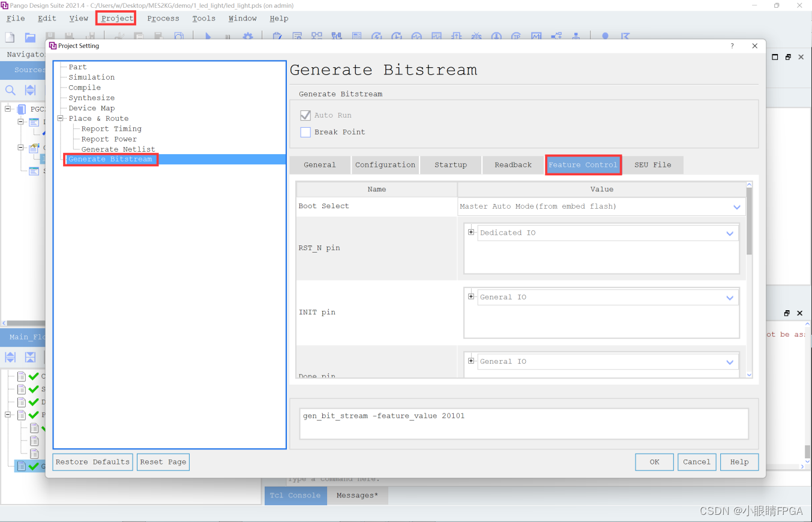Viewport: 812px width, 522px height.
Task: Switch to the Startup tab
Action: click(451, 165)
